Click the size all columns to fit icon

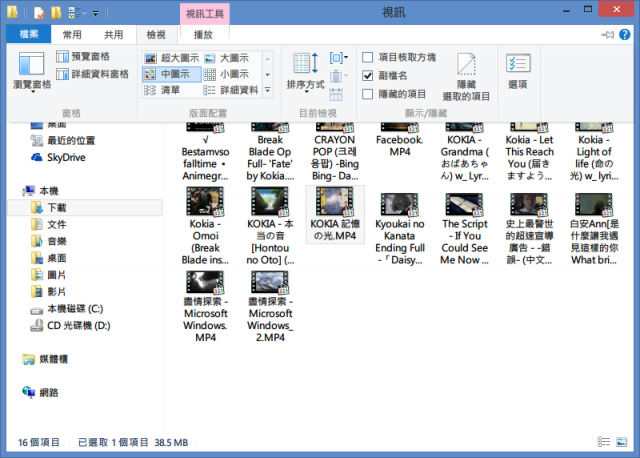point(336,94)
